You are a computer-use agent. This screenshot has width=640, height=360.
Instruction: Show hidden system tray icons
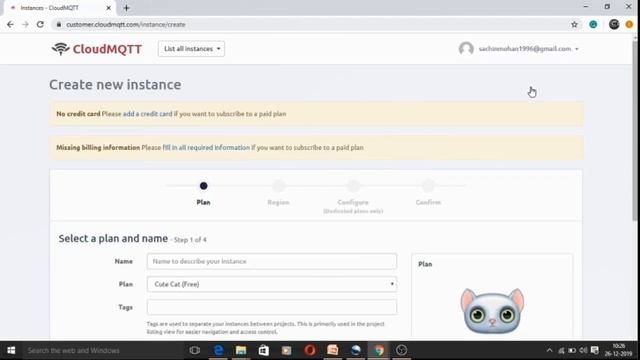[549, 350]
